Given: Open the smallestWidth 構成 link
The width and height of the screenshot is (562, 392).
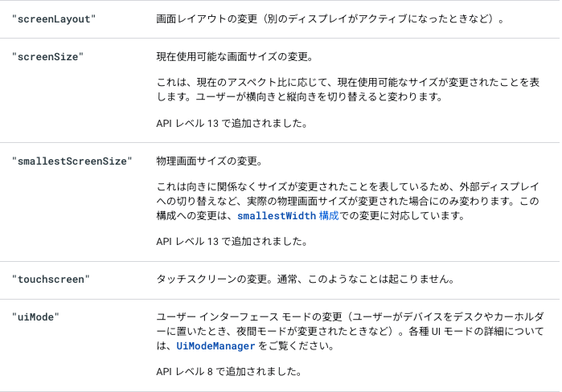Looking at the screenshot, I should pos(288,216).
